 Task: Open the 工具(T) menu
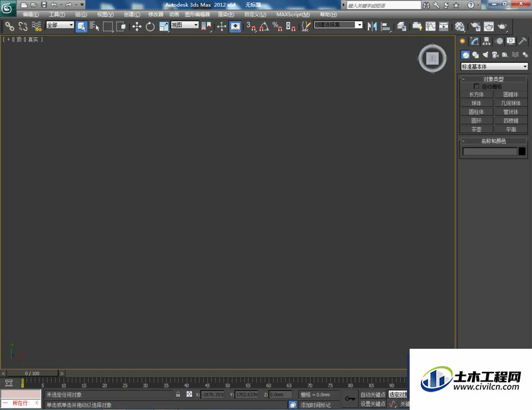pos(57,14)
